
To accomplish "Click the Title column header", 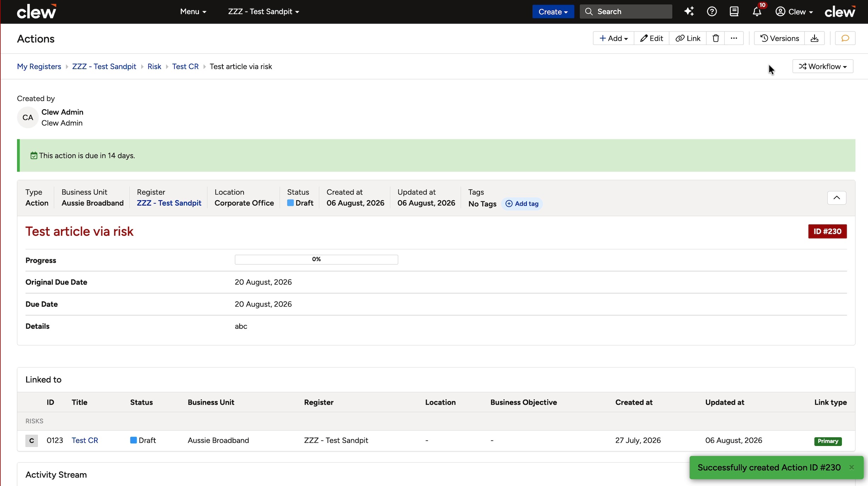I will [x=79, y=402].
